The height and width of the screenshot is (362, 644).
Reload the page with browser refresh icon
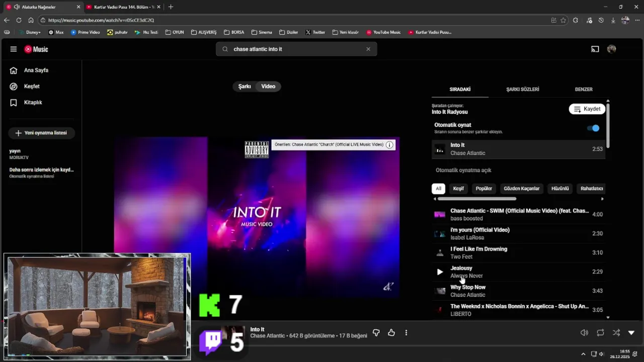19,20
